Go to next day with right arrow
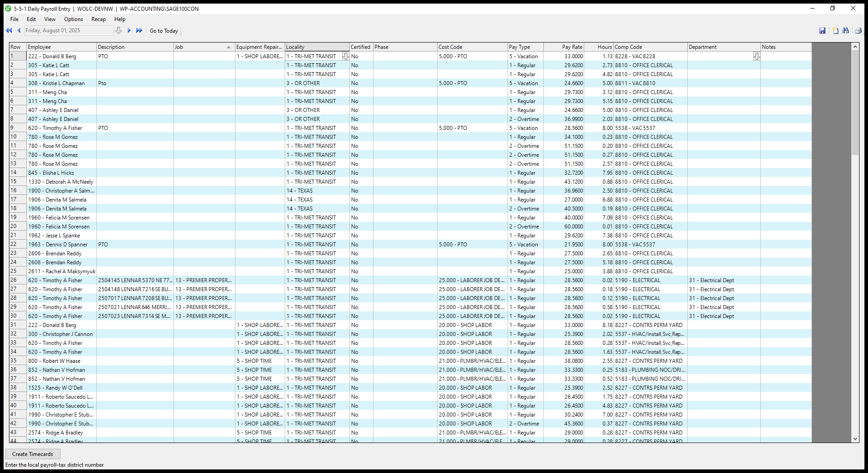868x473 pixels. pos(129,30)
